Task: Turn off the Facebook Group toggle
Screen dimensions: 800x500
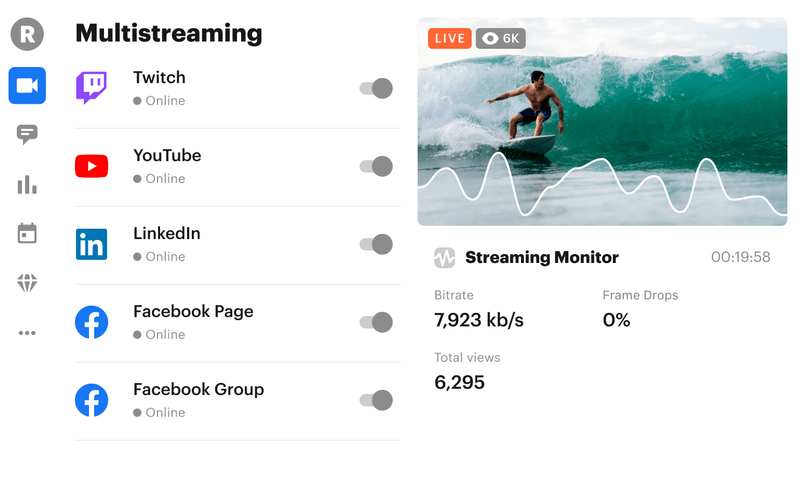Action: pyautogui.click(x=376, y=401)
